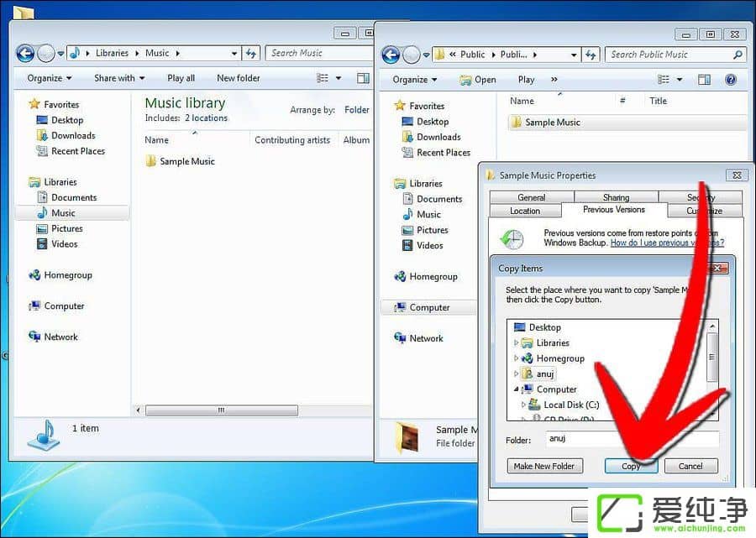Click the back navigation arrow

[x=24, y=52]
